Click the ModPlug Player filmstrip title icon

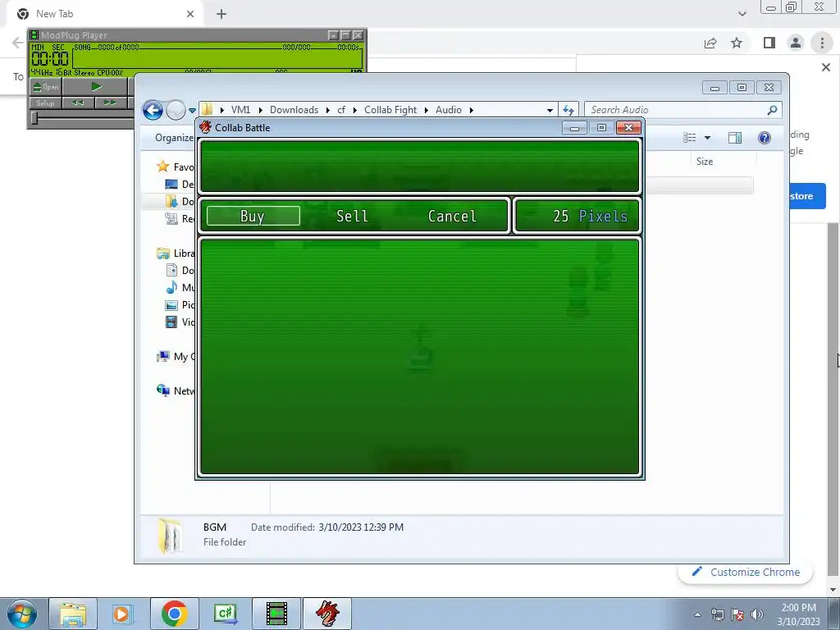pyautogui.click(x=34, y=35)
